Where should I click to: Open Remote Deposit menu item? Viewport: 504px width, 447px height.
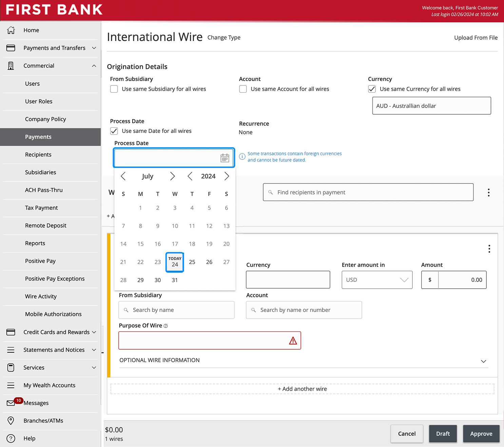point(46,226)
